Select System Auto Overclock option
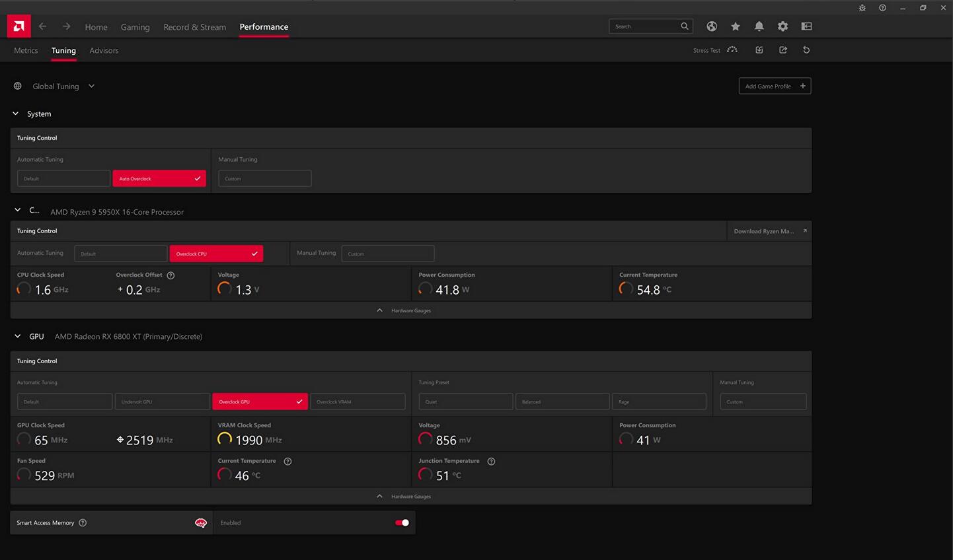 (159, 178)
